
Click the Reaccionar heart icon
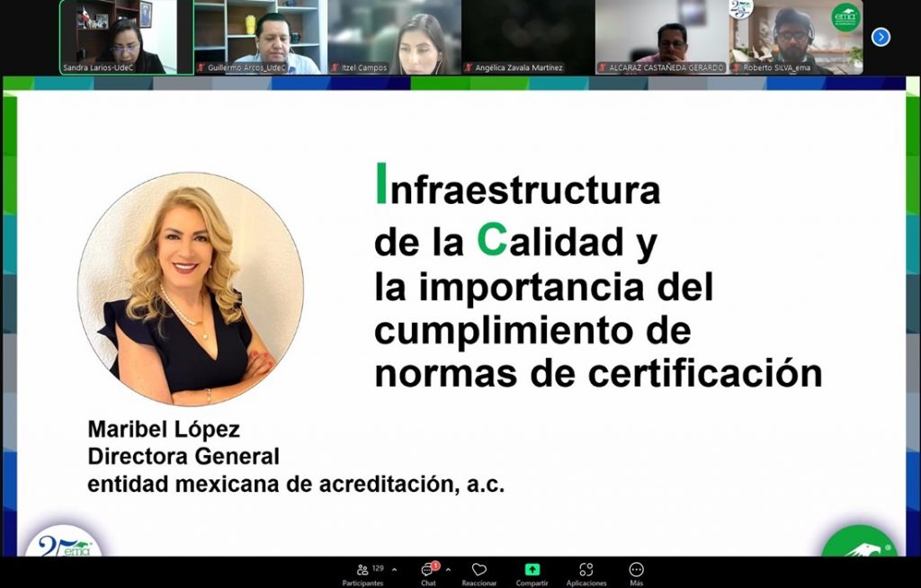pos(479,570)
